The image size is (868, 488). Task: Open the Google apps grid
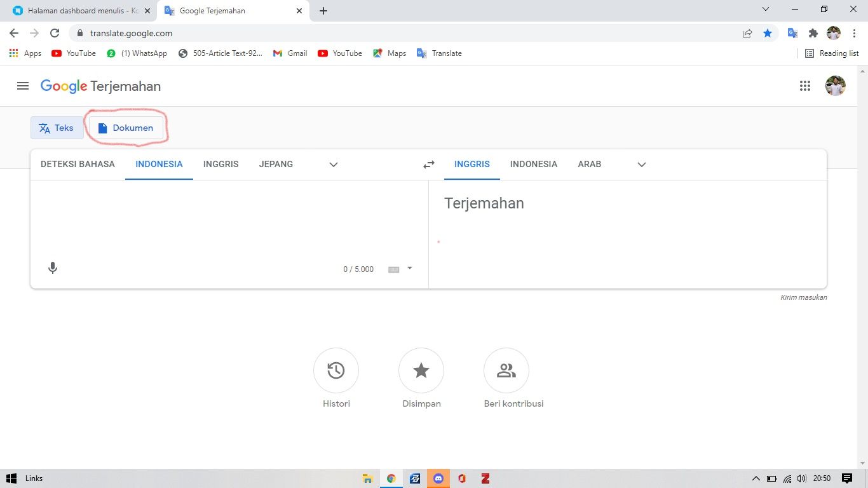click(x=805, y=86)
